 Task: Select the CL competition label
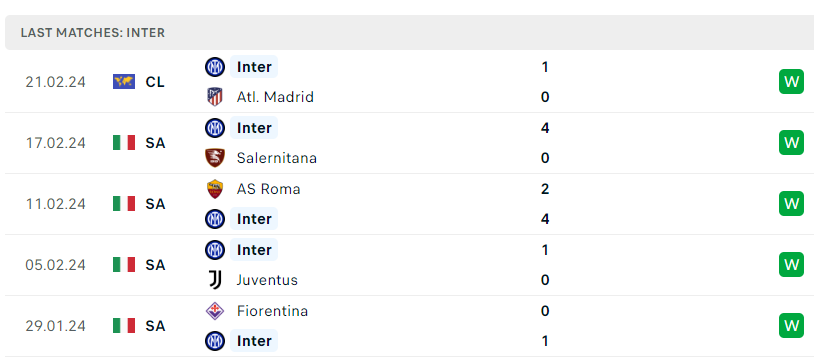(x=155, y=82)
